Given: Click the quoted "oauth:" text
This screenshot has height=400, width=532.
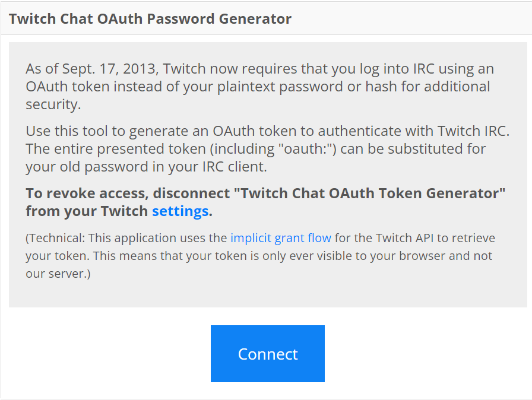Looking at the screenshot, I should (x=303, y=148).
